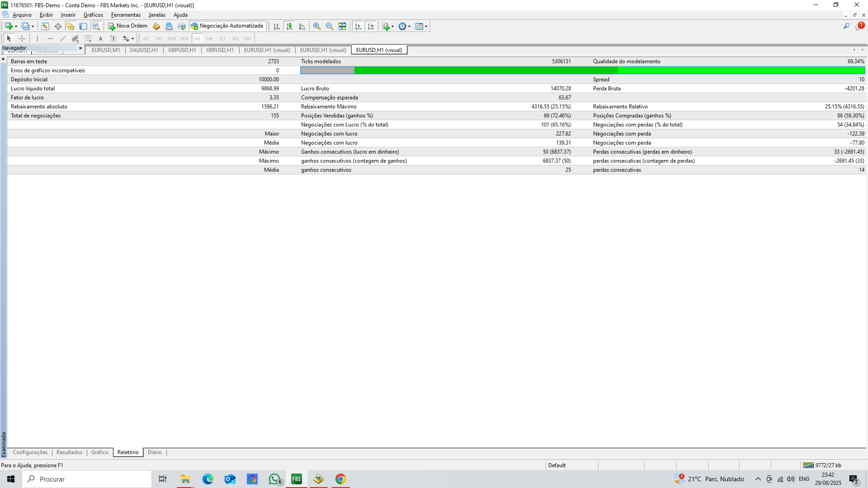Toggle the Navigator panel star-folder icon
Image resolution: width=868 pixels, height=488 pixels.
point(71,26)
